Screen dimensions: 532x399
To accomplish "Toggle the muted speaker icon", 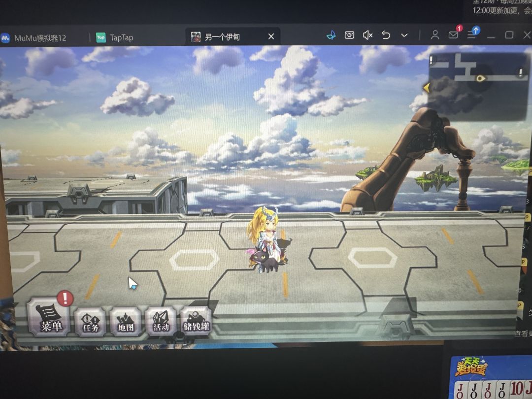I will point(368,35).
